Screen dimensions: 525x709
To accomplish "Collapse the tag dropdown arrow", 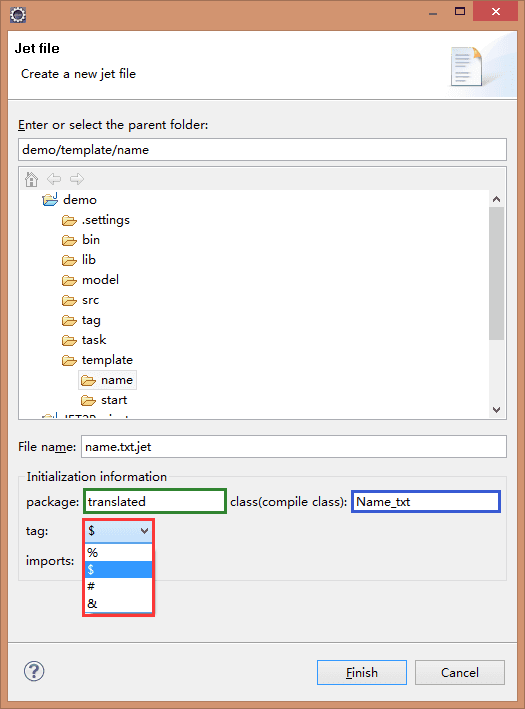I will pos(144,531).
